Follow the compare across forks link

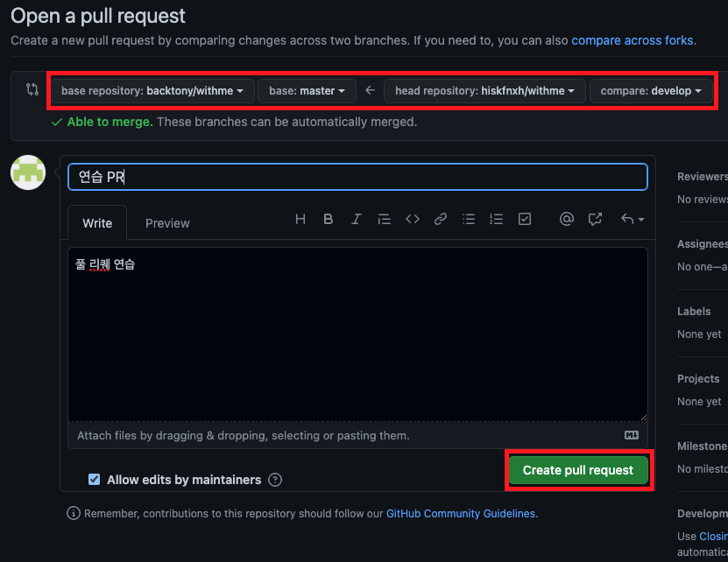633,40
